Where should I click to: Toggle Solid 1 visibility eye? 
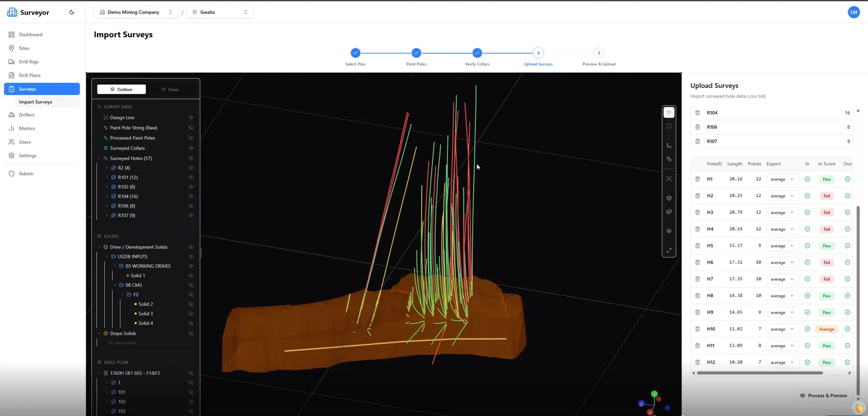[x=191, y=276]
